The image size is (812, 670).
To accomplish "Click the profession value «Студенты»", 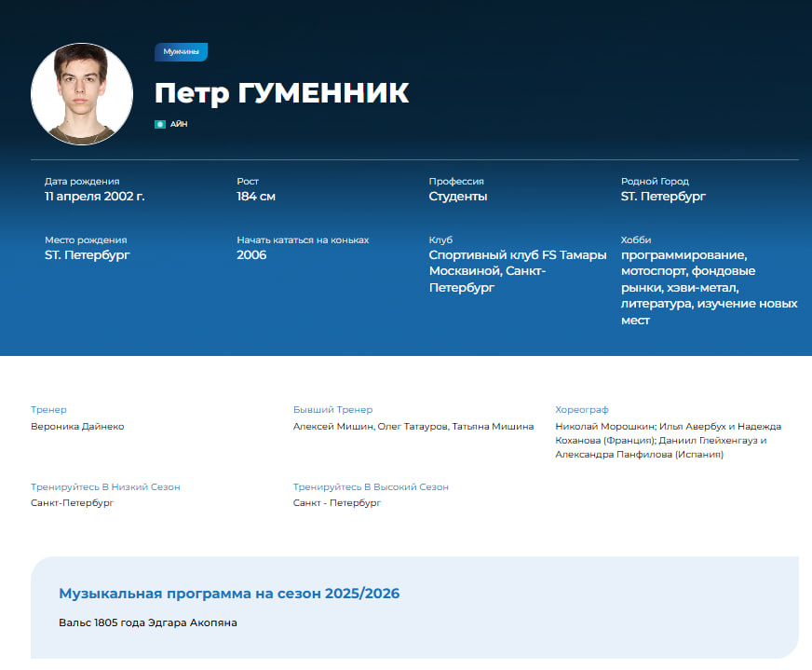I will pos(458,197).
